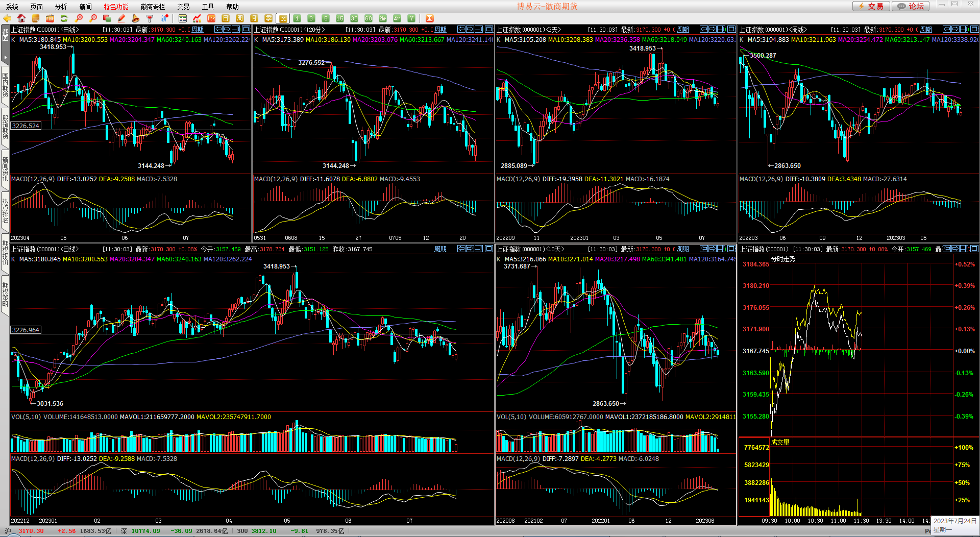This screenshot has height=537, width=980.
Task: Open 周期 dropdown in bottom 日线 chart
Action: (440, 249)
